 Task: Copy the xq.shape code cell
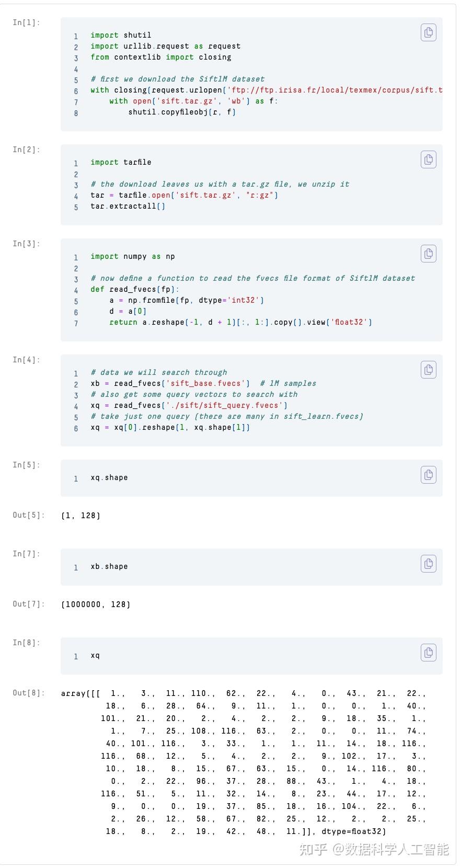point(428,475)
